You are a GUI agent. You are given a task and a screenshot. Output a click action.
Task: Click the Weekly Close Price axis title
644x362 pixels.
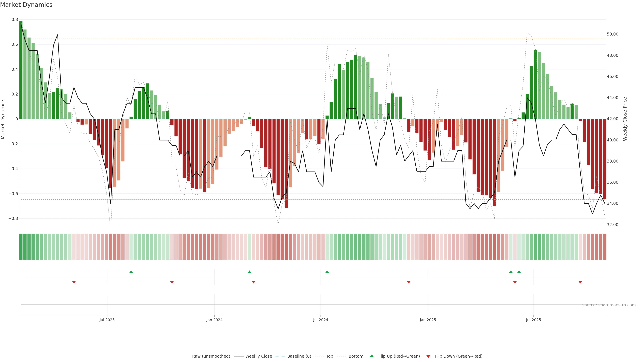(x=625, y=119)
